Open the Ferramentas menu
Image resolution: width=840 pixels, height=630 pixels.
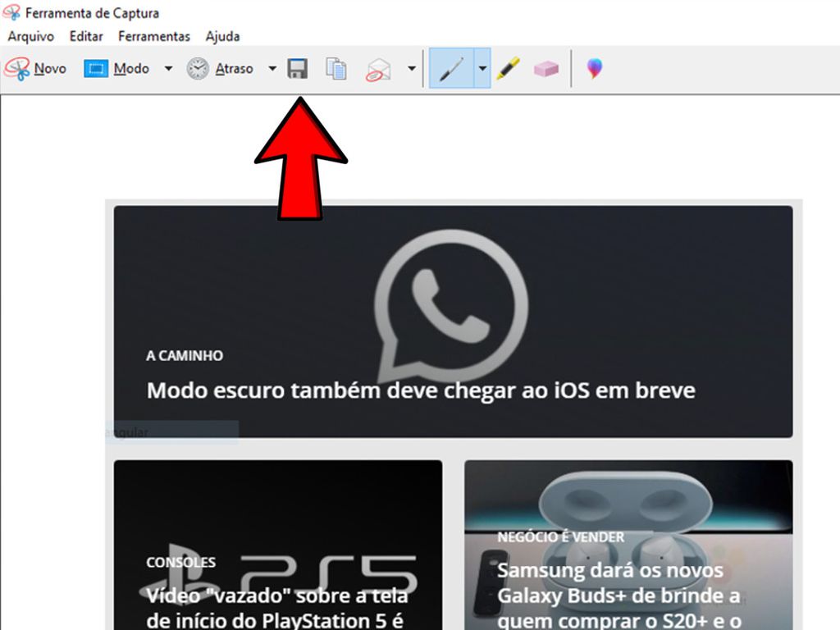[x=153, y=36]
